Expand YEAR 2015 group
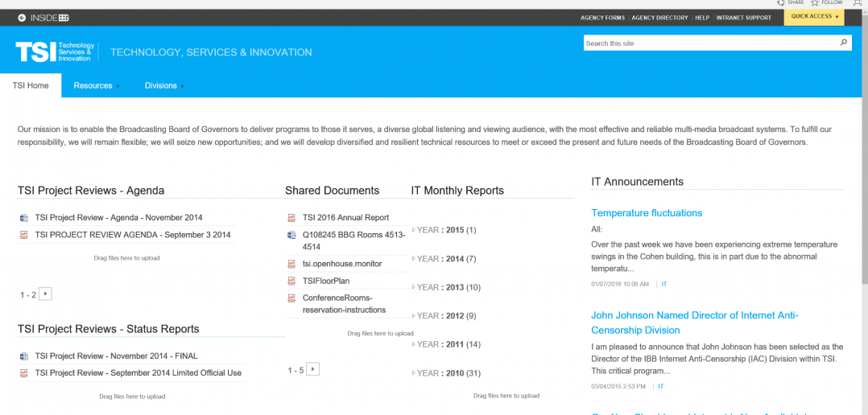The width and height of the screenshot is (868, 415). click(414, 230)
